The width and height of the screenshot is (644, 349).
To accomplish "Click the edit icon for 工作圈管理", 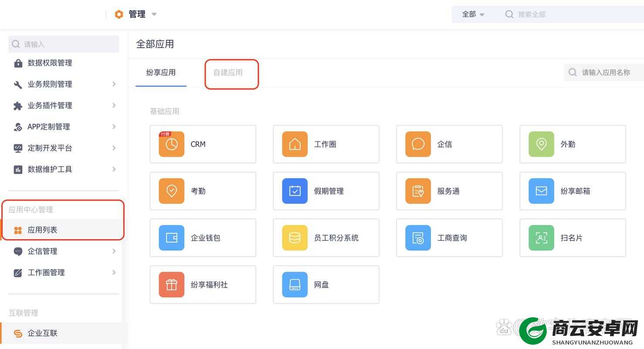I will click(18, 273).
